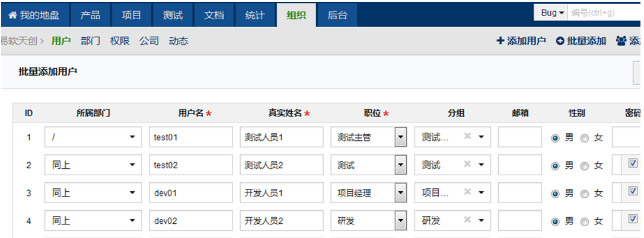Image resolution: width=644 pixels, height=238 pixels.
Task: Select 女 for user test01
Action: (585, 139)
